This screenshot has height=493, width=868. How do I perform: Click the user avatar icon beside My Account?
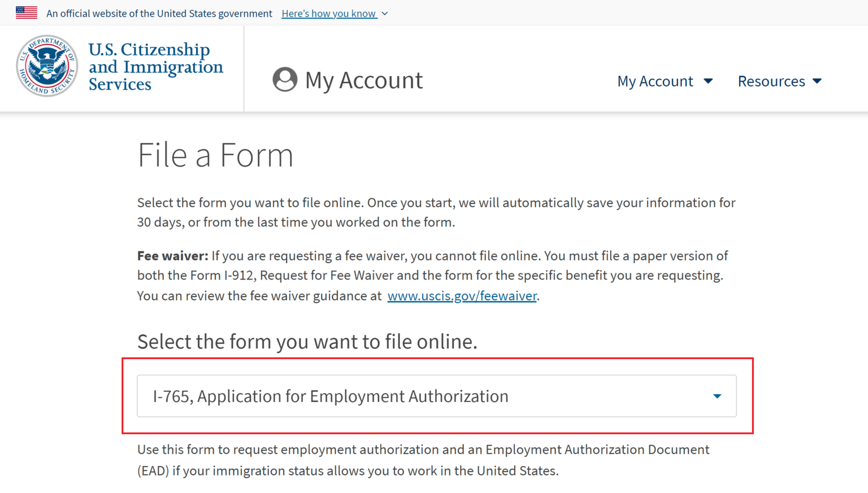285,80
